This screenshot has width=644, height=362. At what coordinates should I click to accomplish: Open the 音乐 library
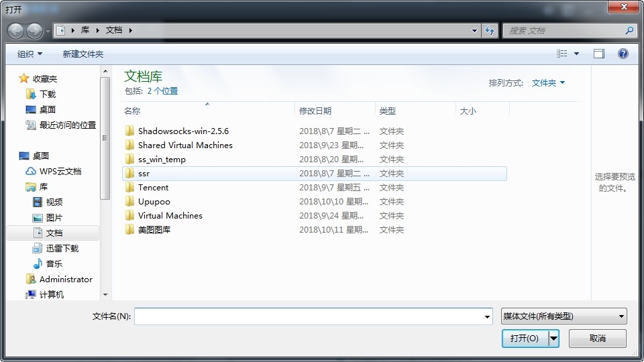[x=48, y=263]
